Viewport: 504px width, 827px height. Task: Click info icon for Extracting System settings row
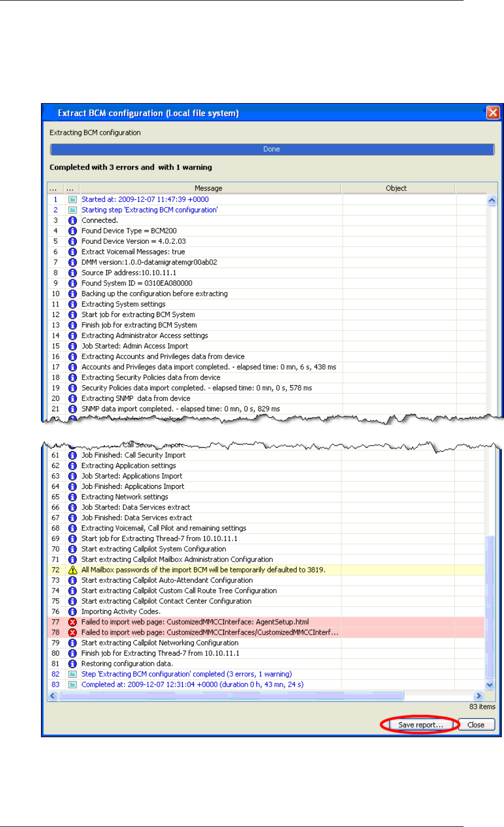point(72,304)
